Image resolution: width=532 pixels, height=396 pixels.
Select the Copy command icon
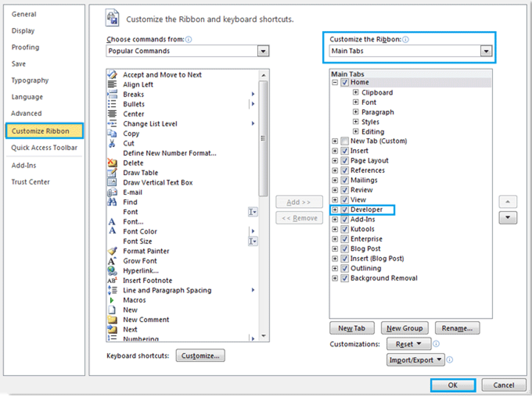[x=112, y=133]
